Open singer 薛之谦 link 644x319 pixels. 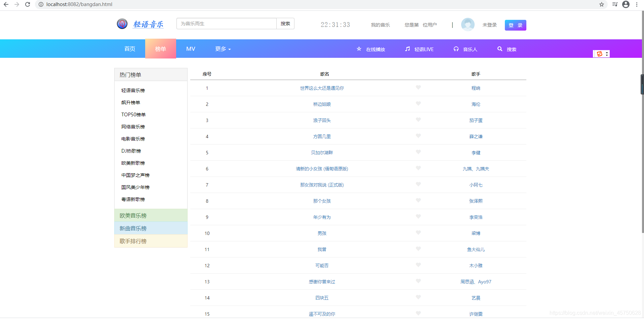click(476, 136)
